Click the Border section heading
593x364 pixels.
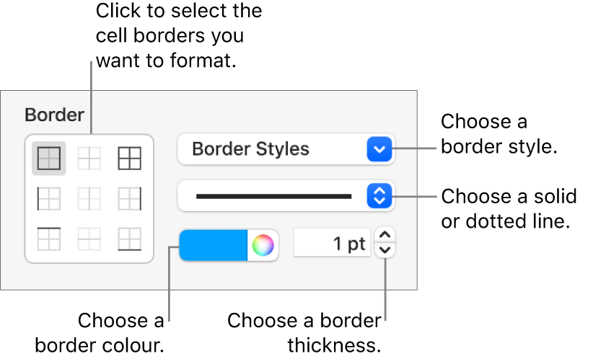pos(54,114)
